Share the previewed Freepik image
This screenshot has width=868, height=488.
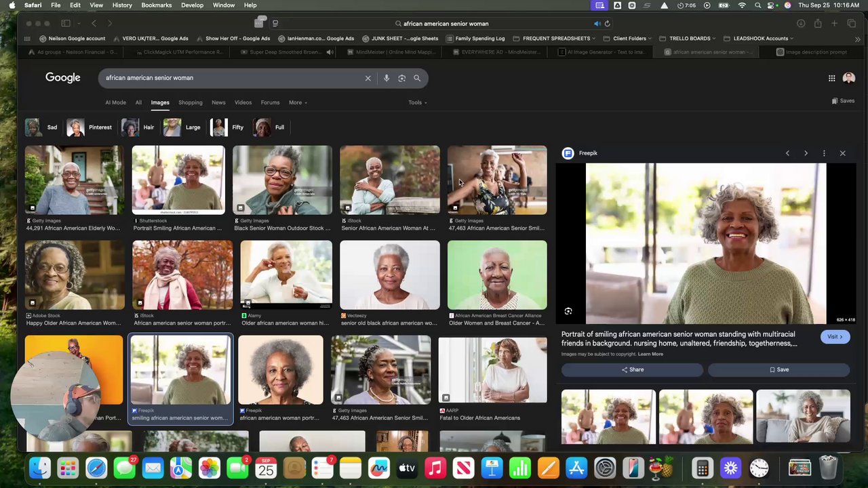(632, 369)
